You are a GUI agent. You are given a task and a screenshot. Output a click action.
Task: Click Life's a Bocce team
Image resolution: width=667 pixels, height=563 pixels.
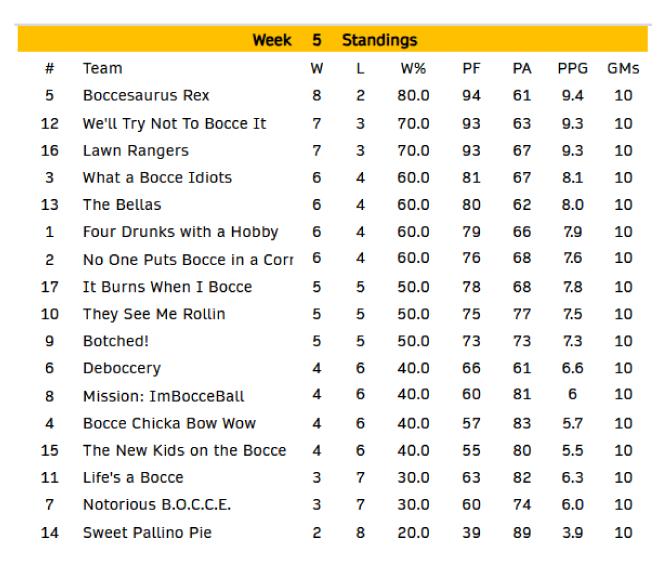click(133, 477)
